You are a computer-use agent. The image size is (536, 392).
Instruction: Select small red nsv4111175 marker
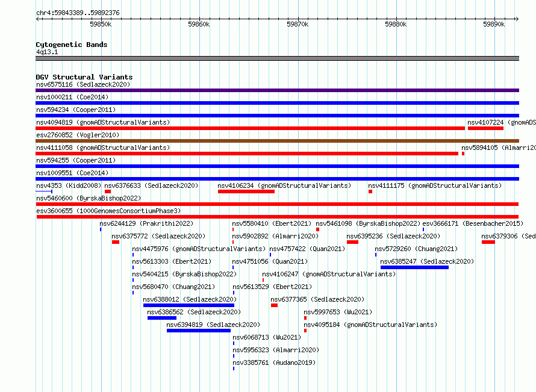tap(370, 191)
